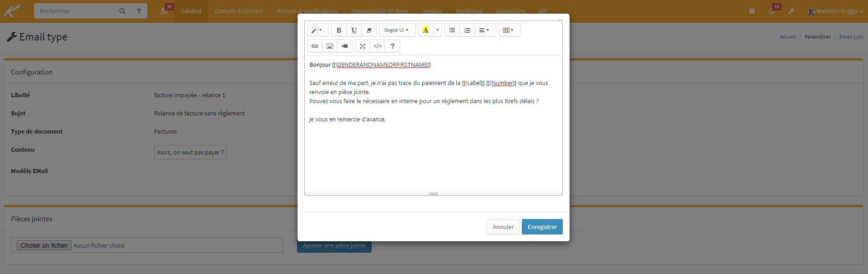Open the calendar icon with 31 badge

[165, 11]
